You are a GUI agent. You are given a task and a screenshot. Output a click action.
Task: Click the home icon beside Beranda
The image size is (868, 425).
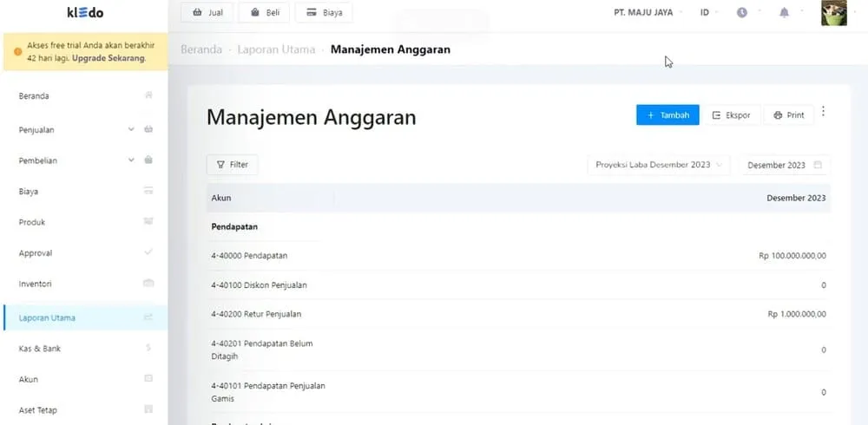[148, 95]
